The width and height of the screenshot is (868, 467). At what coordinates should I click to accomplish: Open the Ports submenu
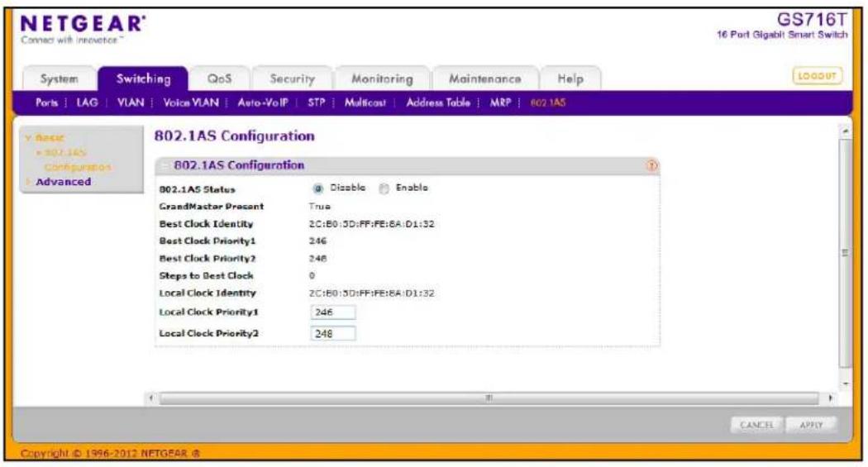point(46,102)
